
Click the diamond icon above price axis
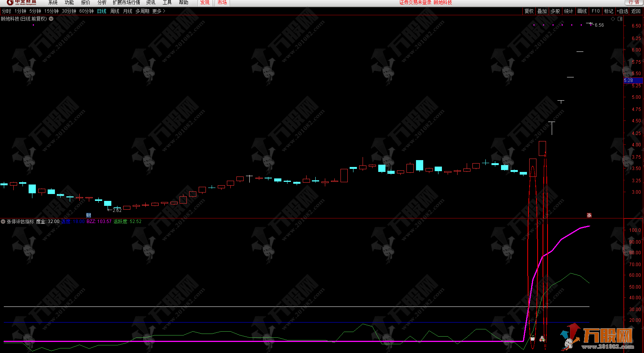pyautogui.click(x=613, y=19)
